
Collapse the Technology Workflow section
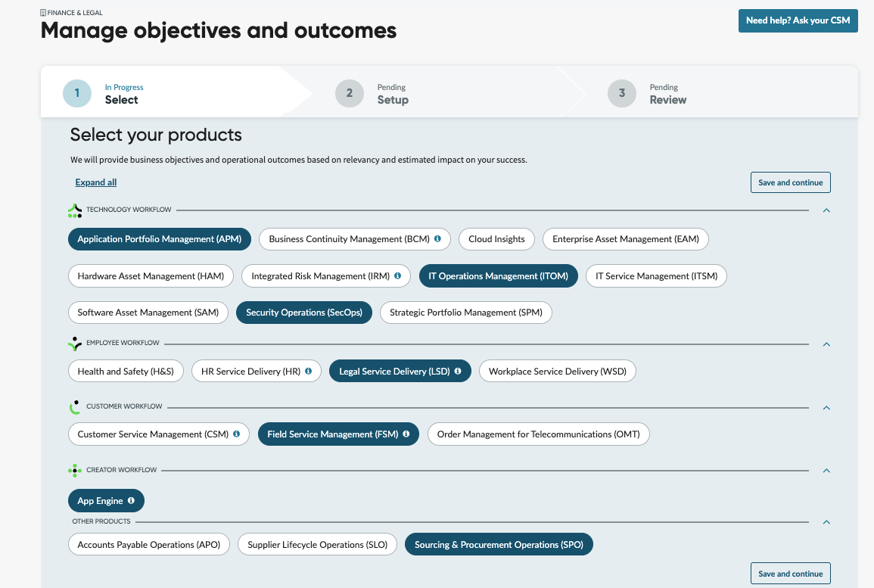coord(826,210)
